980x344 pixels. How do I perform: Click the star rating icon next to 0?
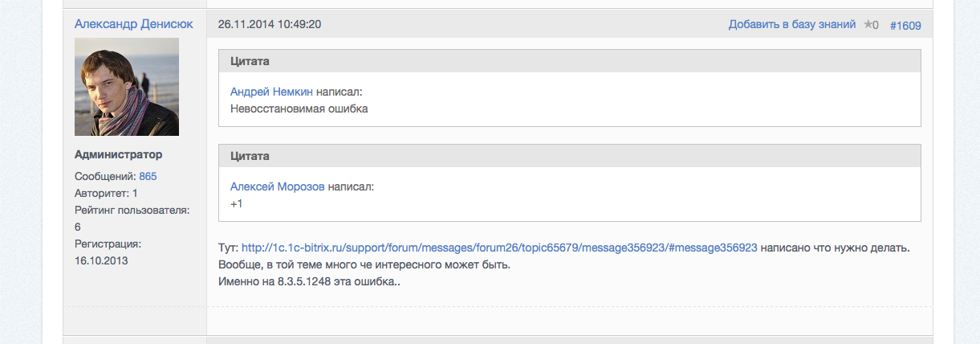(868, 25)
